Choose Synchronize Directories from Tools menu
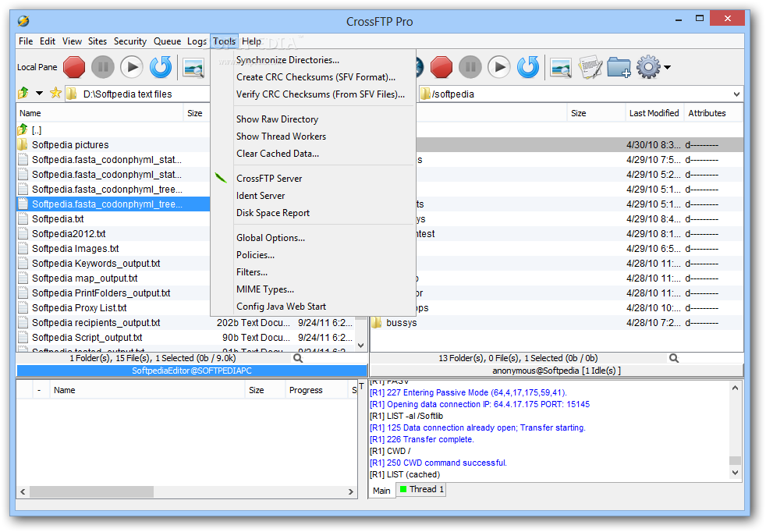 point(313,60)
